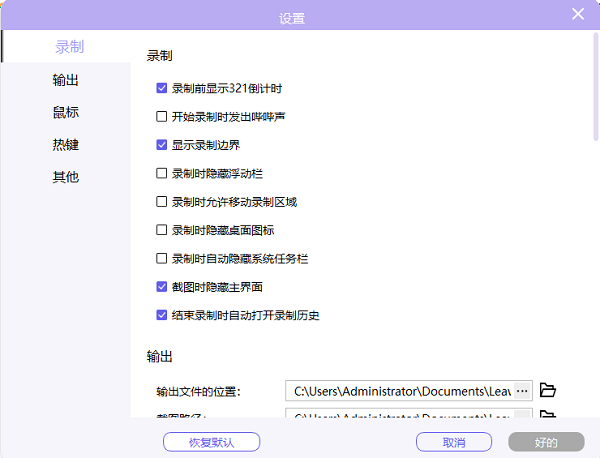This screenshot has width=600, height=458.
Task: Confirm with the 好的 button
Action: 546,442
